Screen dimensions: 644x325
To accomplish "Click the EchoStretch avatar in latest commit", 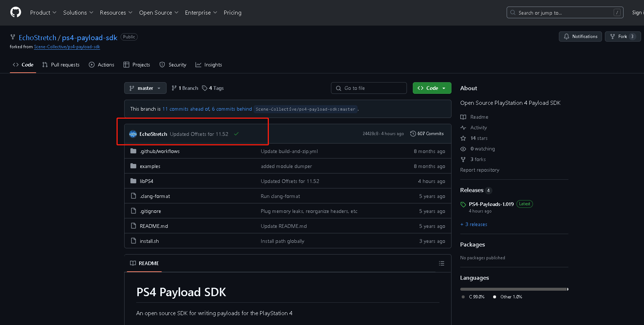I will tap(133, 134).
